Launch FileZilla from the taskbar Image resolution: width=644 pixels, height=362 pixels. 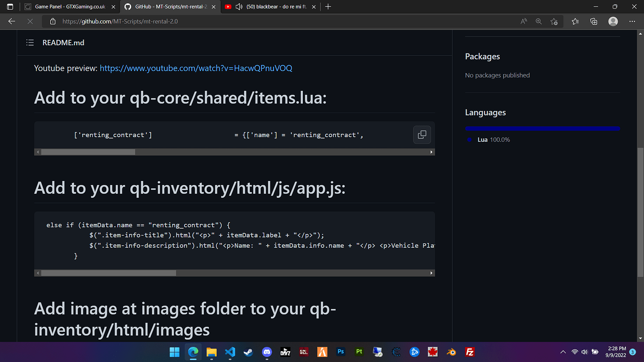coord(470,352)
